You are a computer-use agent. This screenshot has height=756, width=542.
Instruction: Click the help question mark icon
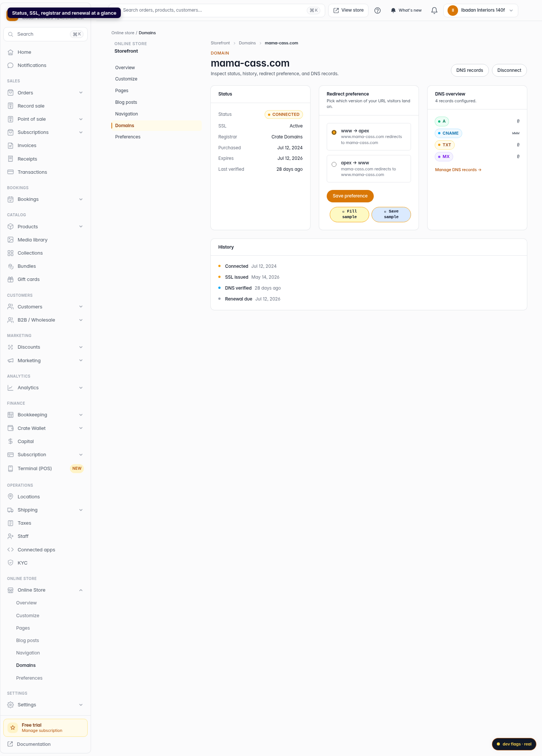click(378, 11)
